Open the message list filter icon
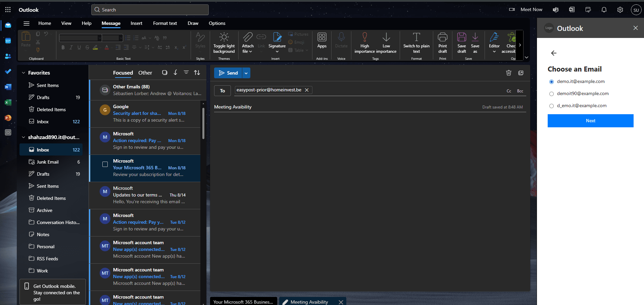Viewport: 644px width, 305px height. pyautogui.click(x=186, y=73)
